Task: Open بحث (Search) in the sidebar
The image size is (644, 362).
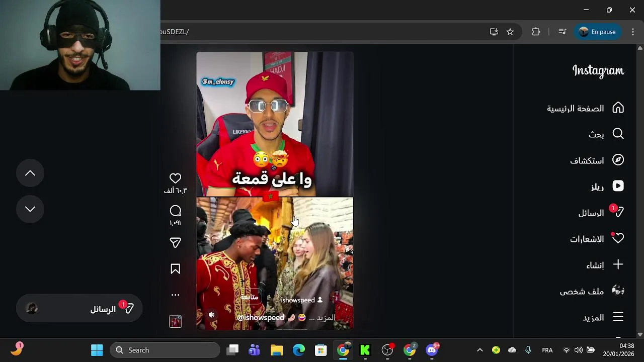Action: 606,134
